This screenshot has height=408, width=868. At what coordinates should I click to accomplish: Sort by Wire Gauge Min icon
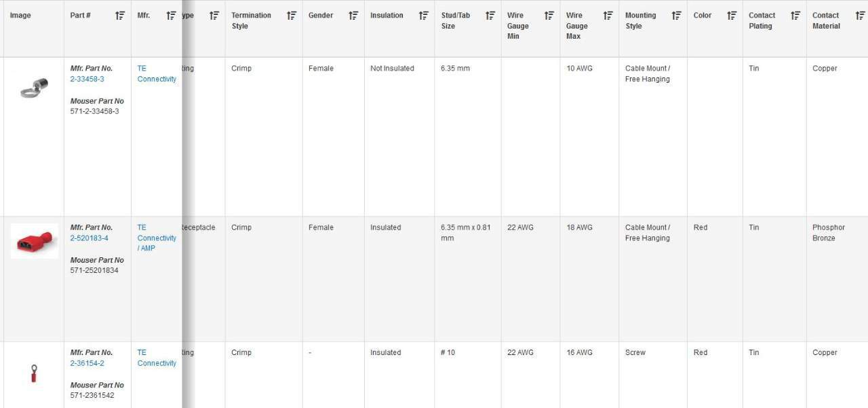coord(549,16)
